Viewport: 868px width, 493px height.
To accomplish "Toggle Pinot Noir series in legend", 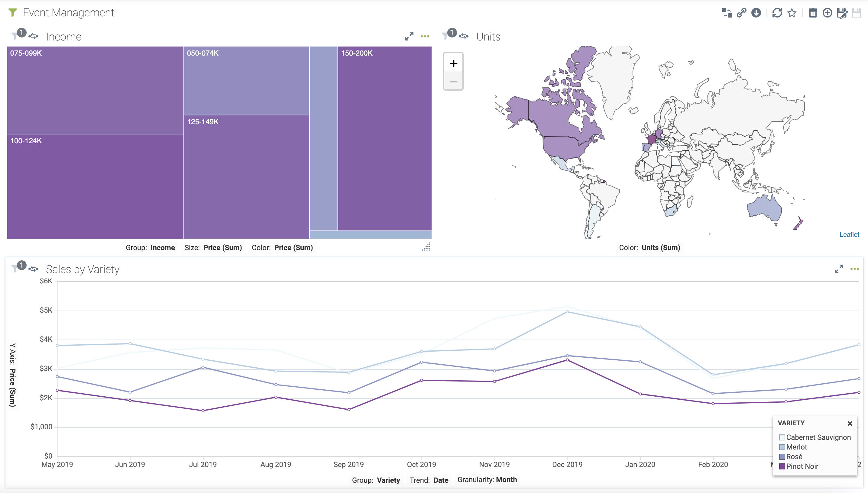I will click(802, 466).
